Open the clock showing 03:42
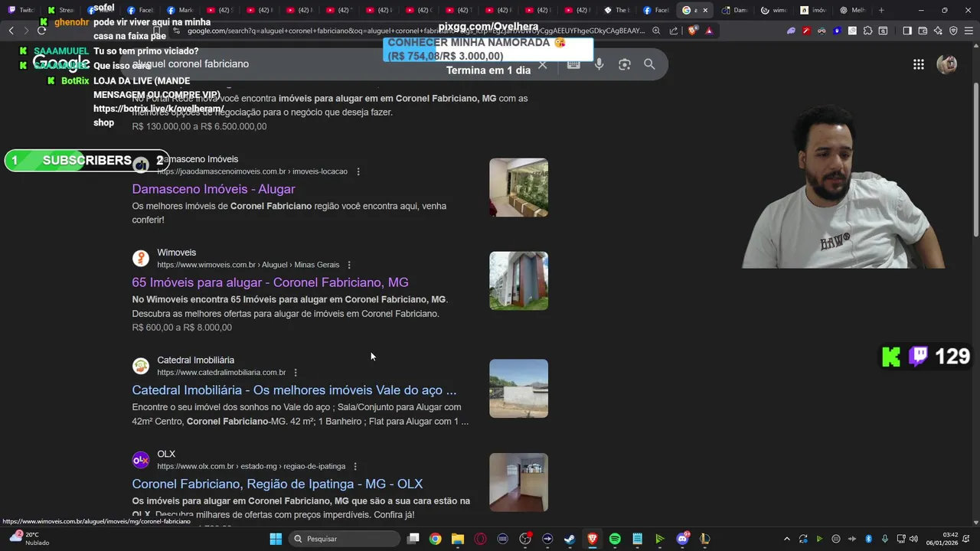Image resolution: width=980 pixels, height=551 pixels. (942, 539)
